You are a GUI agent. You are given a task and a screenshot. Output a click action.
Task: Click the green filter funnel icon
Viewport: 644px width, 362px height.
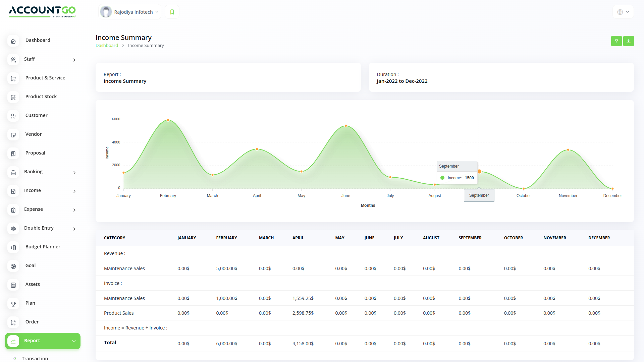(x=616, y=41)
